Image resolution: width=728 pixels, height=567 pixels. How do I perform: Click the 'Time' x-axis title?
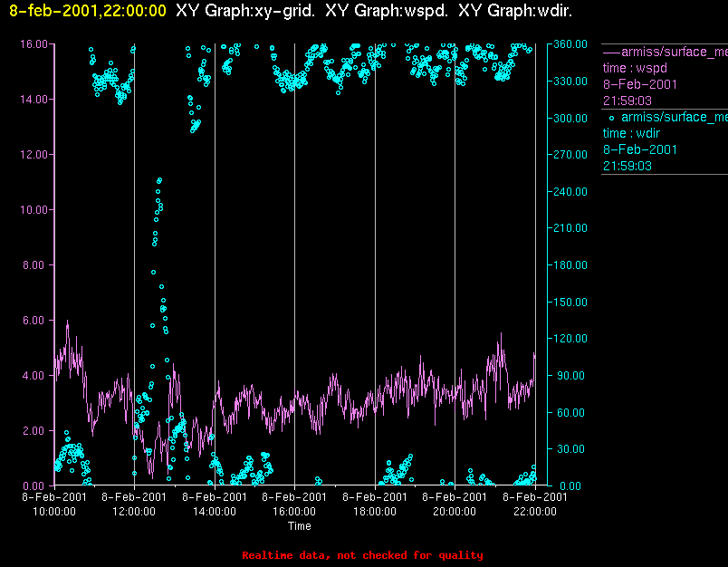pyautogui.click(x=299, y=526)
